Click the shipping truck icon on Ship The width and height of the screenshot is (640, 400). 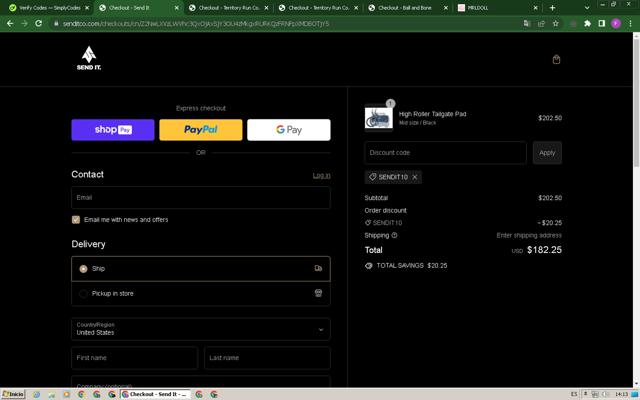(318, 268)
